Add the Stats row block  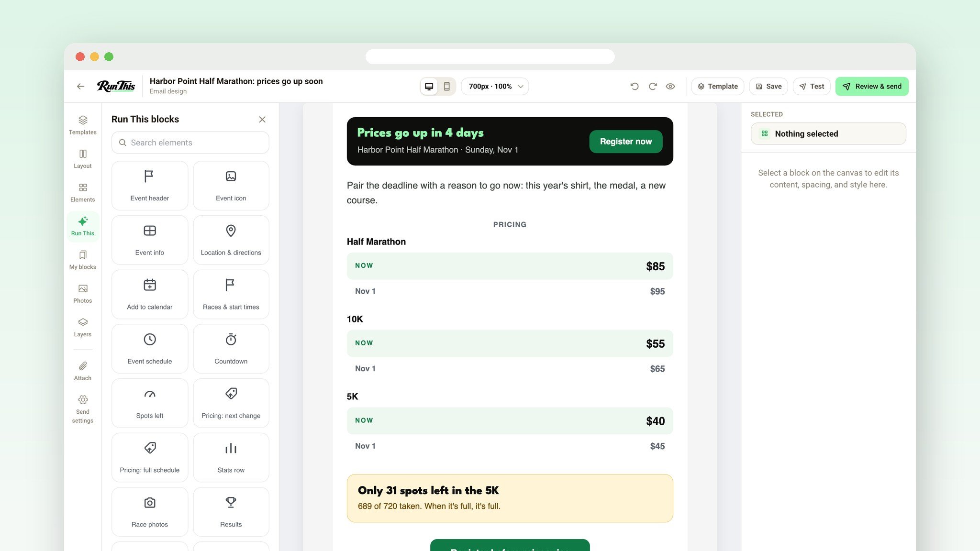point(231,457)
